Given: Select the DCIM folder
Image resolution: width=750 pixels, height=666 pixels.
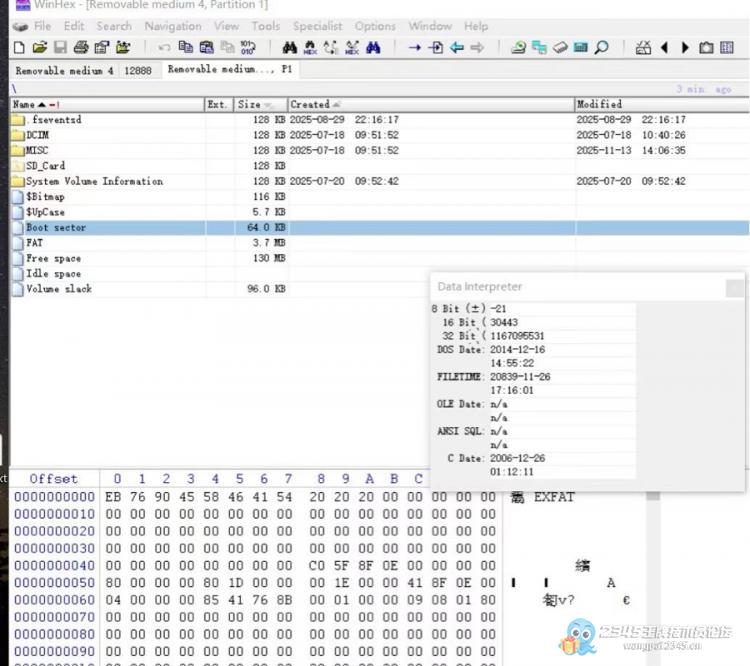Looking at the screenshot, I should 37,135.
